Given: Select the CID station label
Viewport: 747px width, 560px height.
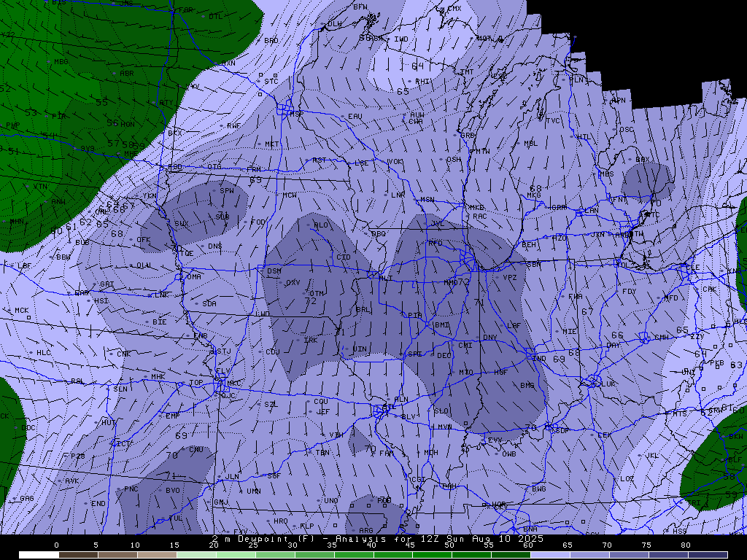Looking at the screenshot, I should [x=344, y=257].
